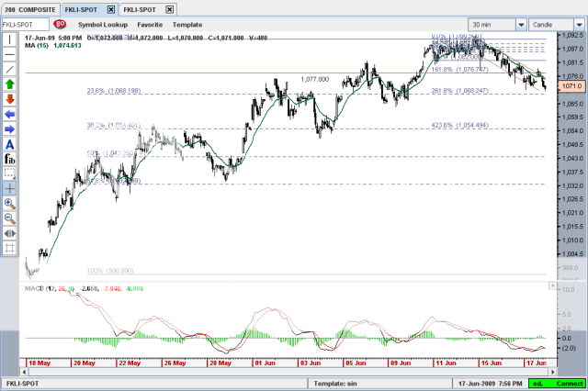588x391 pixels.
Task: Switch to the 200 COMPOSITE tab
Action: click(x=29, y=7)
